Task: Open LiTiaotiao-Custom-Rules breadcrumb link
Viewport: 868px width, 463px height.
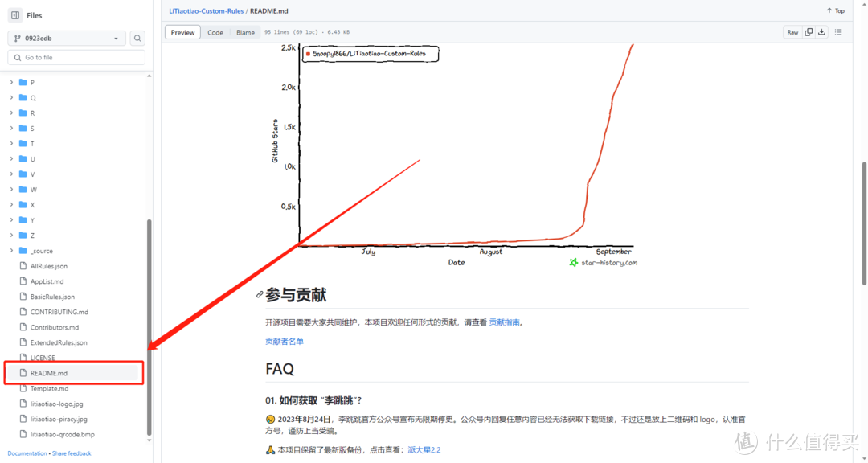Action: pos(206,11)
